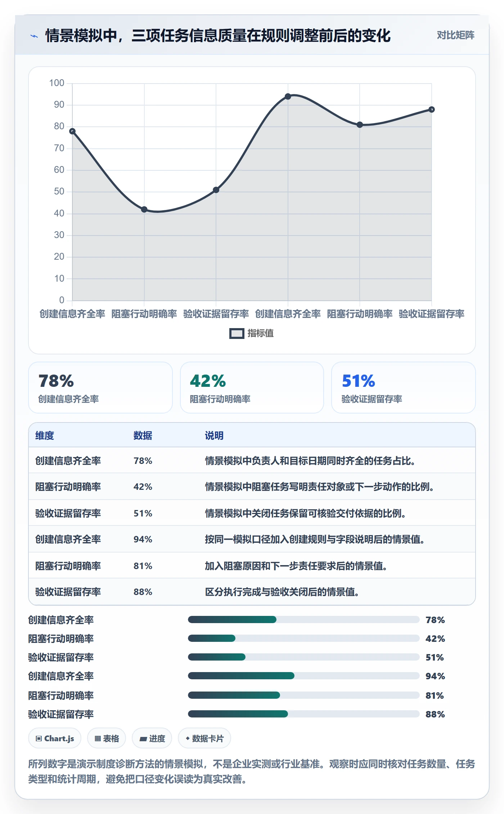The image size is (504, 814).
Task: Click the footnote beginning 所列数字是演示制度诊断方法
Action: point(252,771)
